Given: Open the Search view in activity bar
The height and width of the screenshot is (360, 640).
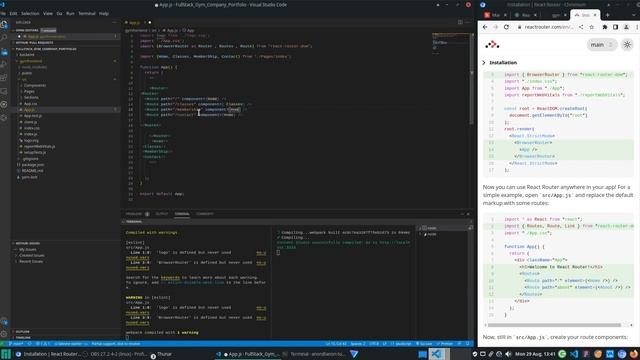Looking at the screenshot, I should (4, 38).
